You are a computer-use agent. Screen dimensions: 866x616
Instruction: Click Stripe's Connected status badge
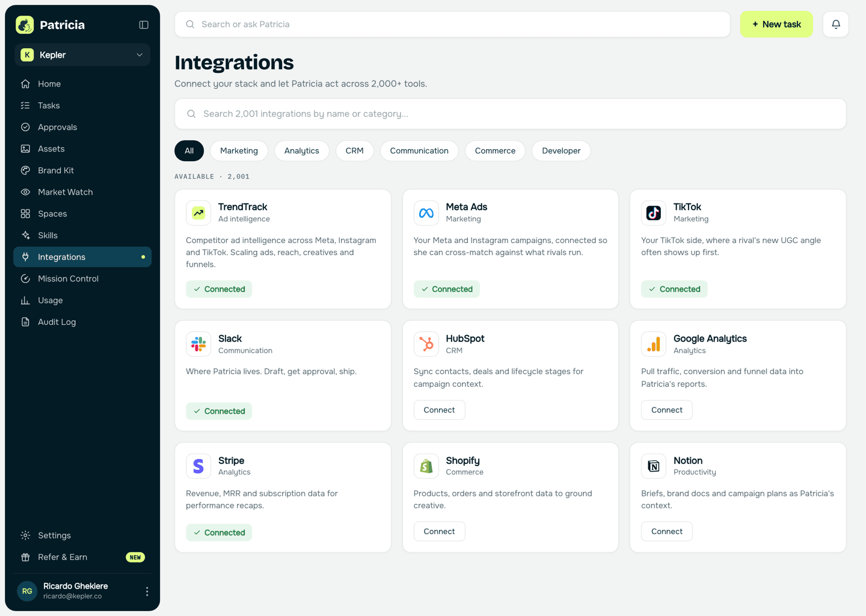[219, 533]
